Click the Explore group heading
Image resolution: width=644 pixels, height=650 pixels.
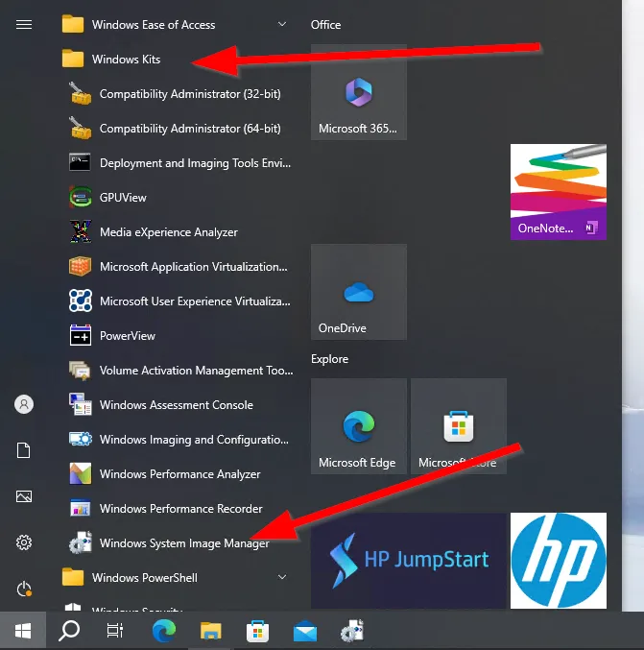click(329, 359)
